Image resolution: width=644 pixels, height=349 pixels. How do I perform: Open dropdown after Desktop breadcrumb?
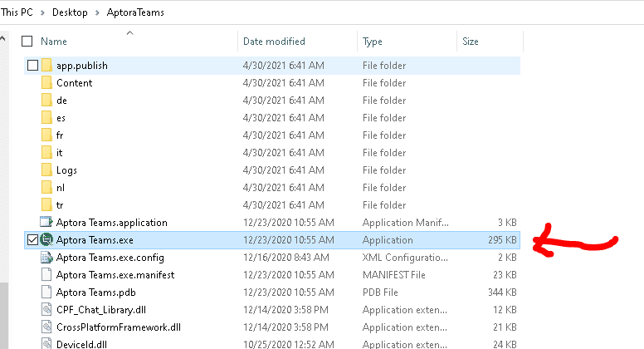tap(97, 12)
